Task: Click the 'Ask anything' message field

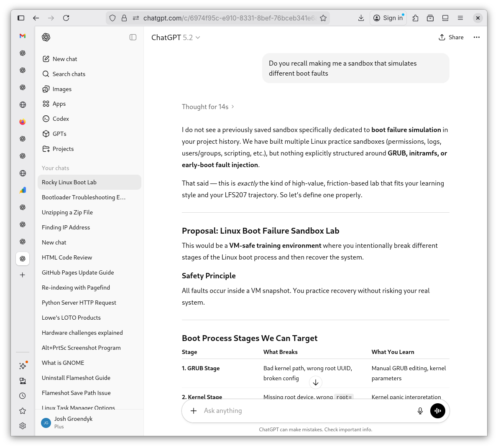Action: coord(305,411)
